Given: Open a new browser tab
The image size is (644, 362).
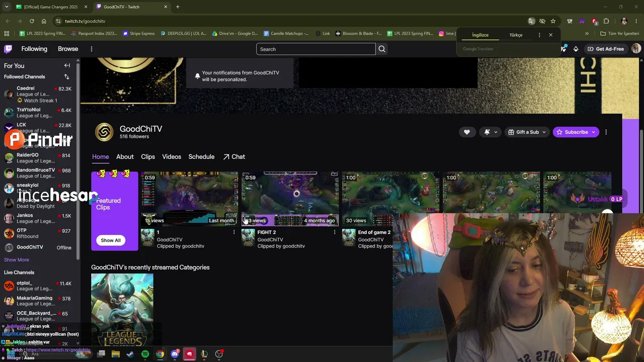Looking at the screenshot, I should [x=178, y=7].
